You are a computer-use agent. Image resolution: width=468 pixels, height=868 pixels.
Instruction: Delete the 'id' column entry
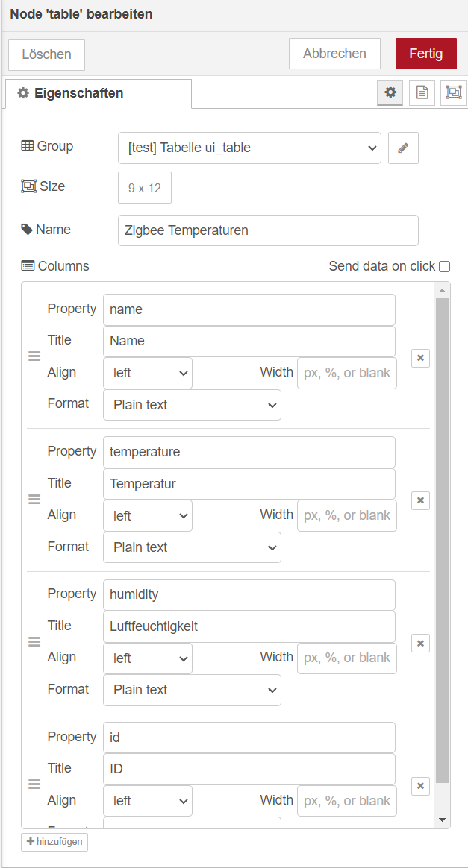point(420,785)
